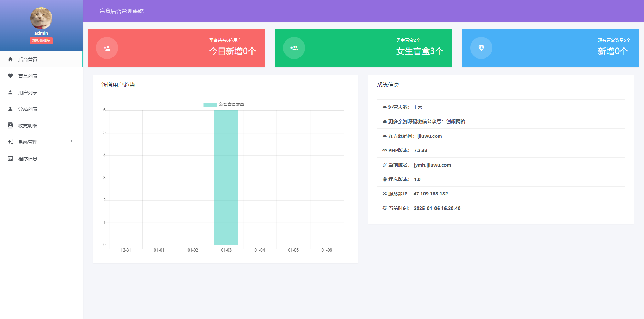Image resolution: width=644 pixels, height=319 pixels.
Task: Click the heart icon next to 盲盒列表
Action: 10,76
